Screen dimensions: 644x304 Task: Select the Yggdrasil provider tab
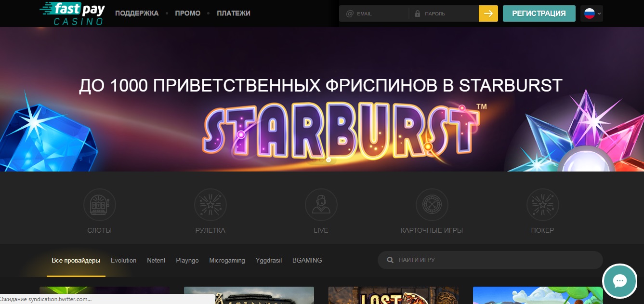coord(269,261)
